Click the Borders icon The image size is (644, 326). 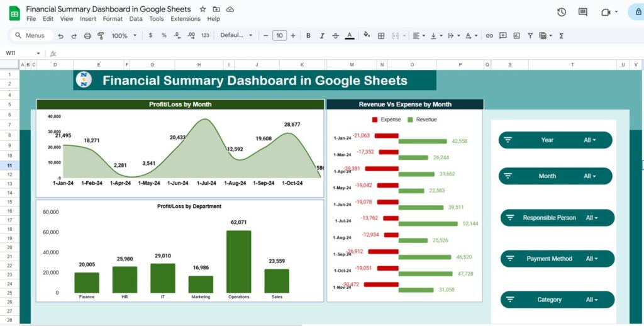[x=381, y=36]
